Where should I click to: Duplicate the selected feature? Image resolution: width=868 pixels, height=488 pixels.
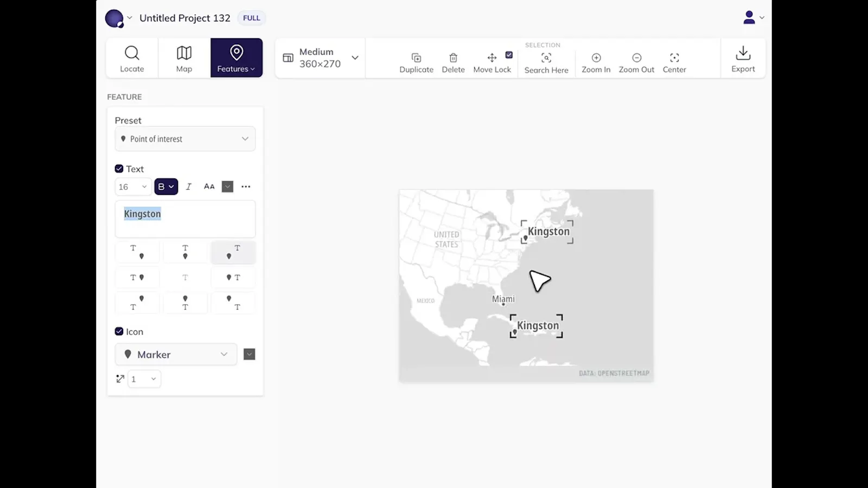point(416,63)
